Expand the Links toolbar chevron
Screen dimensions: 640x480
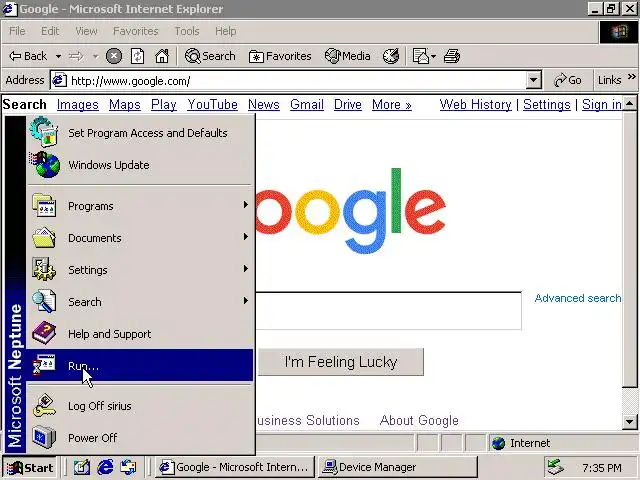tap(631, 76)
